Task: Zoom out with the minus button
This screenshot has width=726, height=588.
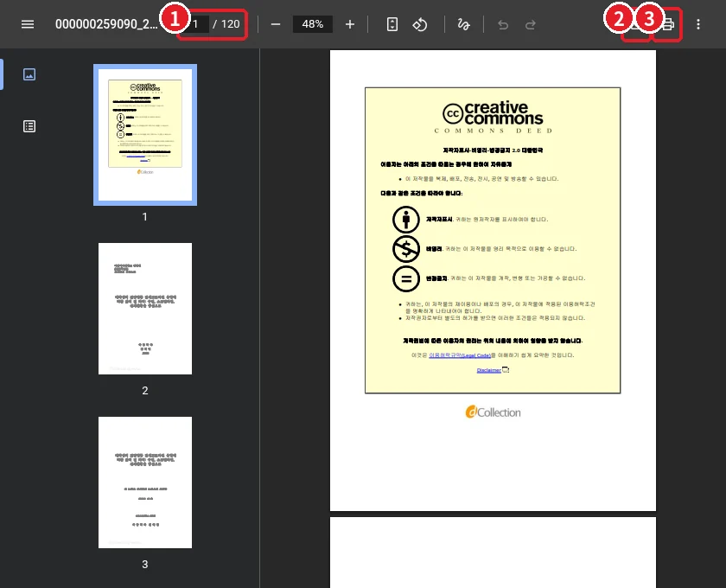Action: coord(276,24)
